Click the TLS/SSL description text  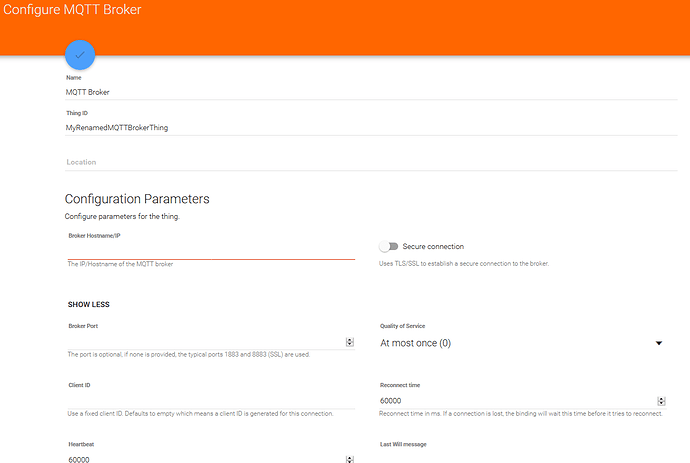(464, 264)
